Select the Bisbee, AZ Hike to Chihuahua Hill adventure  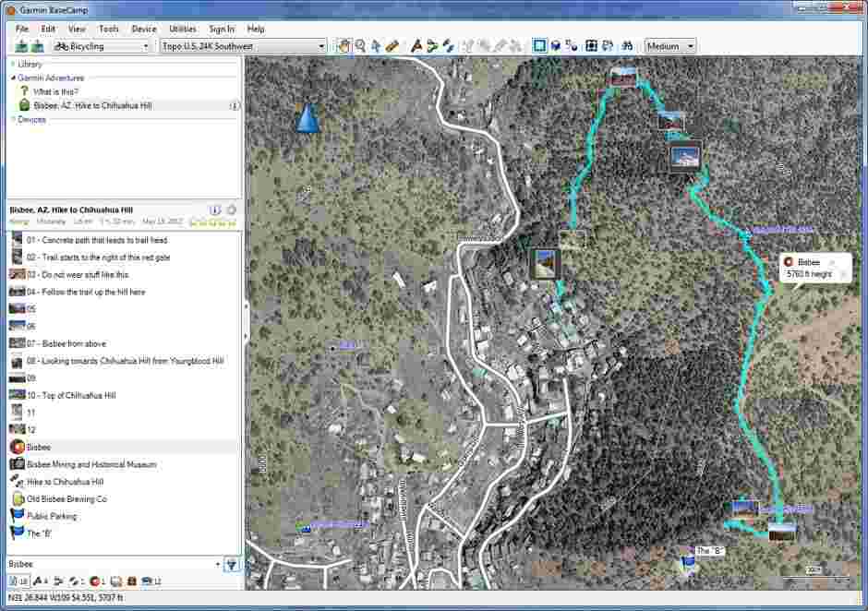pos(102,105)
